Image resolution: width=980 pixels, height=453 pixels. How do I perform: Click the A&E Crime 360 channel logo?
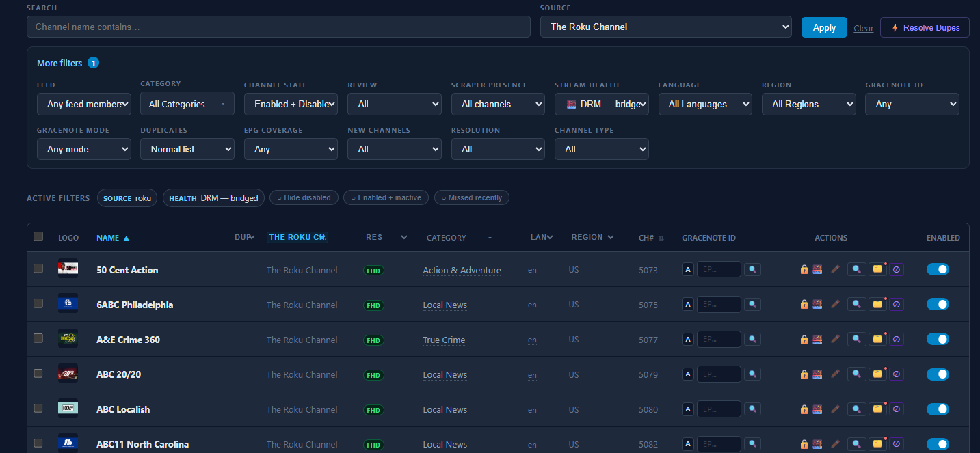(68, 338)
